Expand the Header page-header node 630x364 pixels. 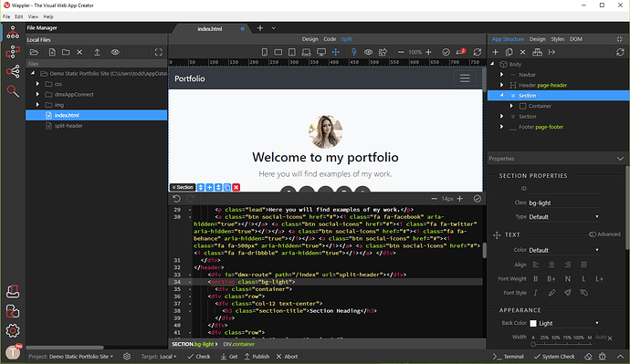501,85
